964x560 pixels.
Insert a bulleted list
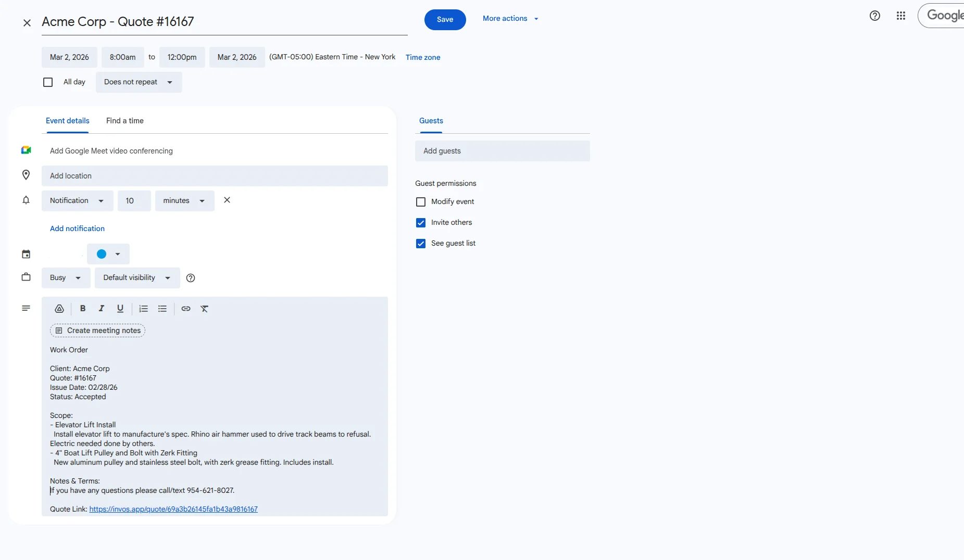click(162, 309)
